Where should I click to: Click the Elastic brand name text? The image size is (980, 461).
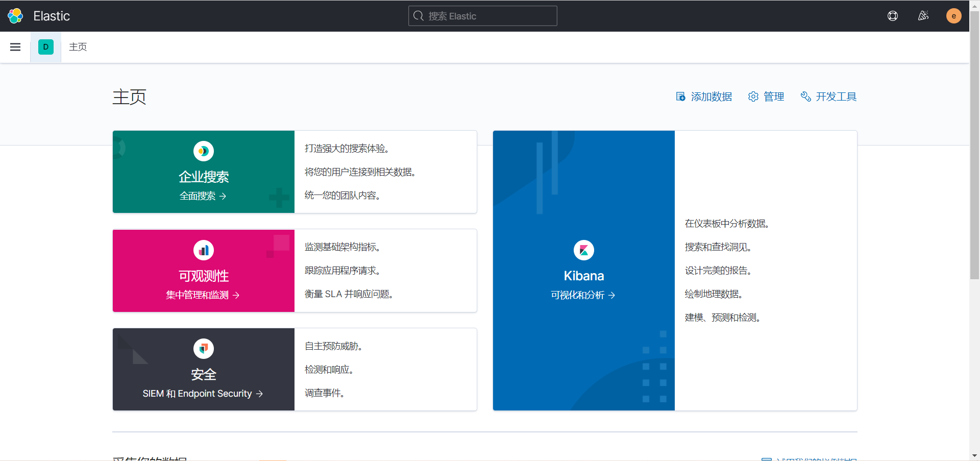click(52, 16)
